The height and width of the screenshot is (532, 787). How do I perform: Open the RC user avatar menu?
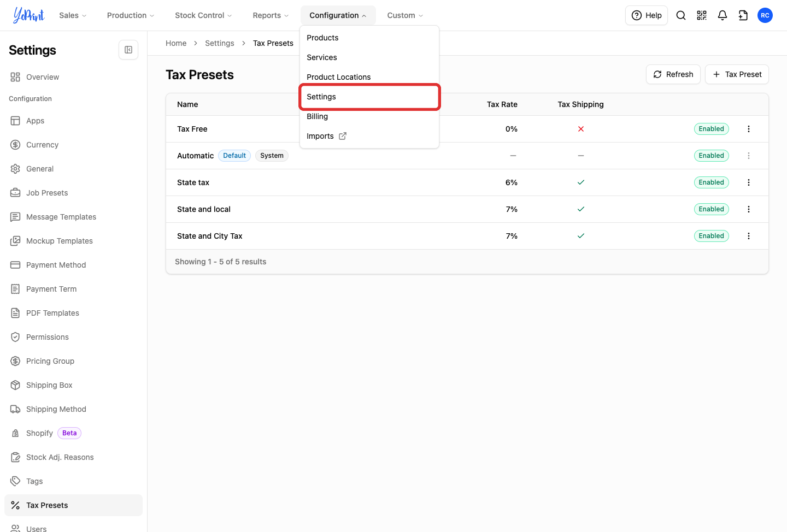click(x=765, y=15)
